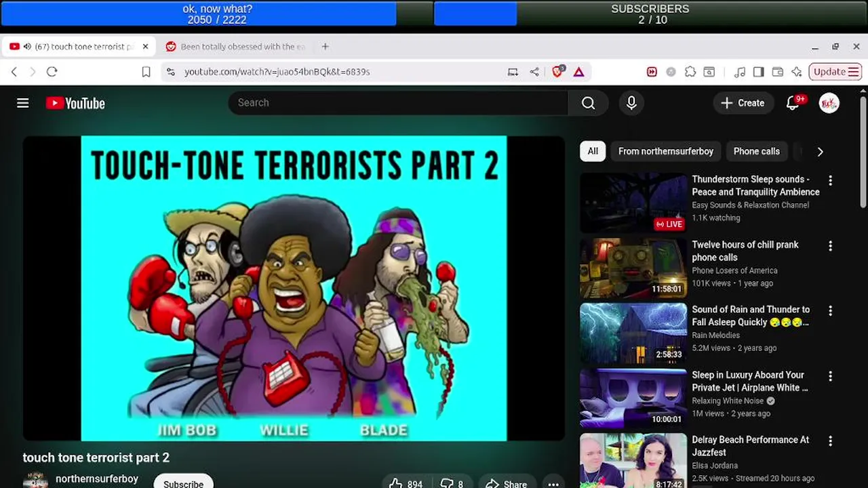
Task: Open Sound of Rain and Thunder title
Action: click(751, 316)
